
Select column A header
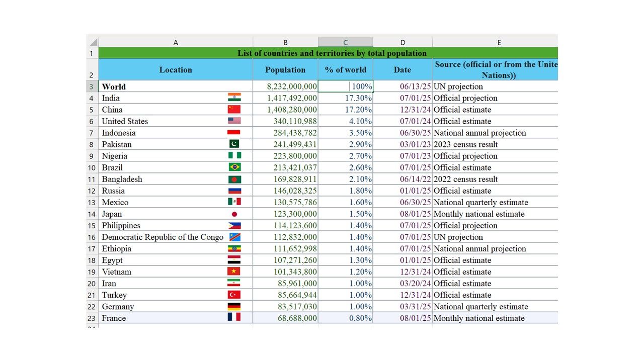tap(176, 42)
